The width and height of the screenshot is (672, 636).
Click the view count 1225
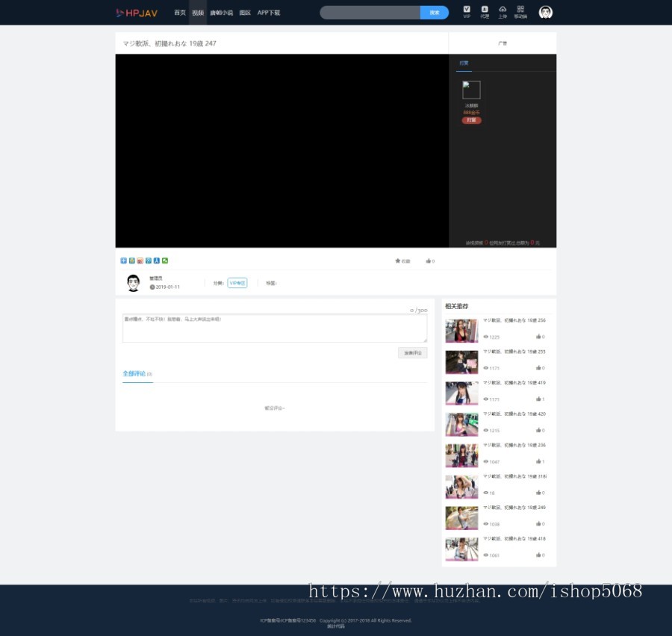click(x=494, y=337)
